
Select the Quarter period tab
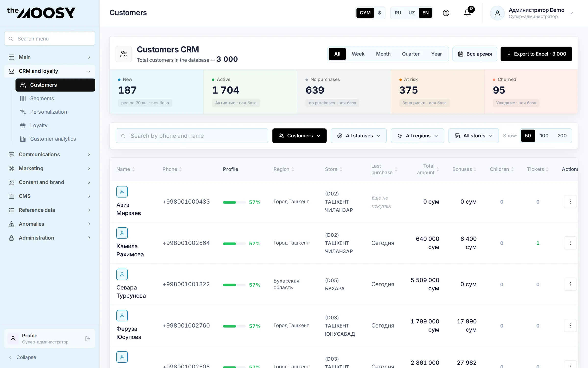click(411, 54)
